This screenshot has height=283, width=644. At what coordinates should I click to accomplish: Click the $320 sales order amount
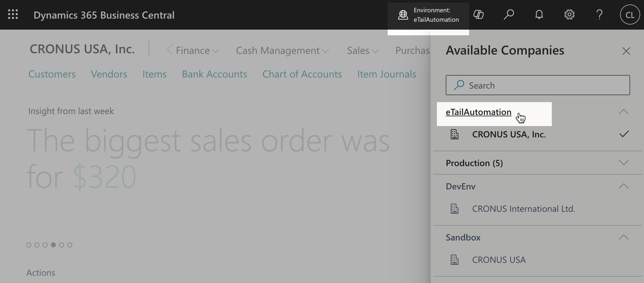click(105, 177)
